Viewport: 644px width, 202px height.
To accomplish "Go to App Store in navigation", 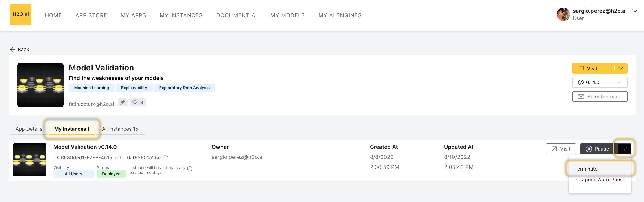I will (91, 15).
